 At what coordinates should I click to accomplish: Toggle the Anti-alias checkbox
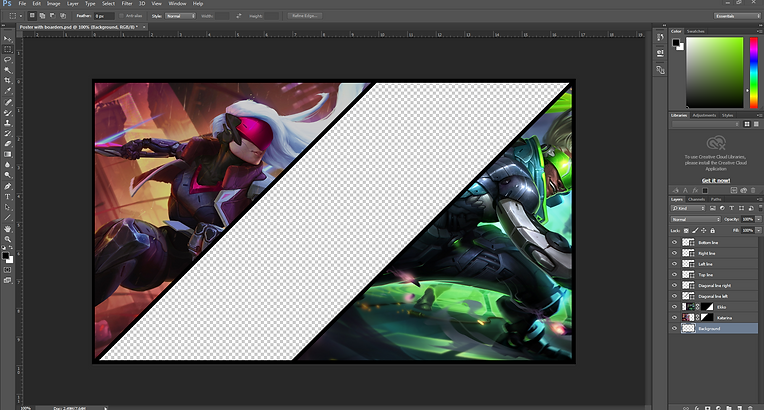pos(121,16)
